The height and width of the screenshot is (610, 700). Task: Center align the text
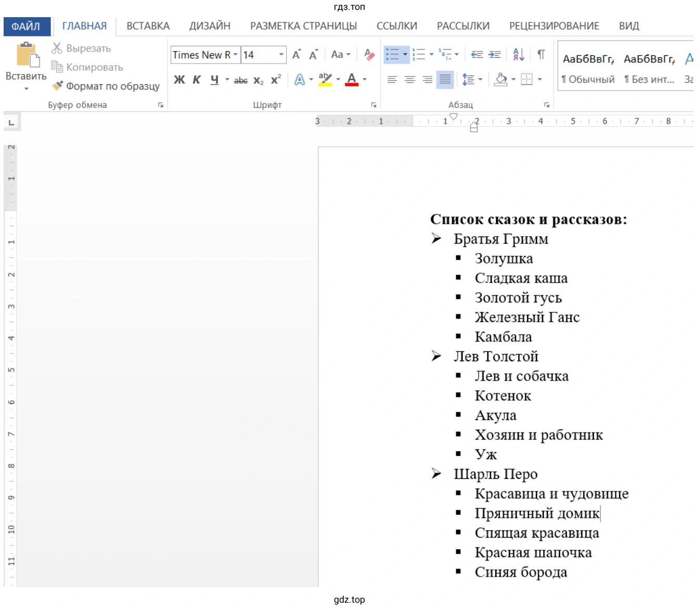click(410, 80)
